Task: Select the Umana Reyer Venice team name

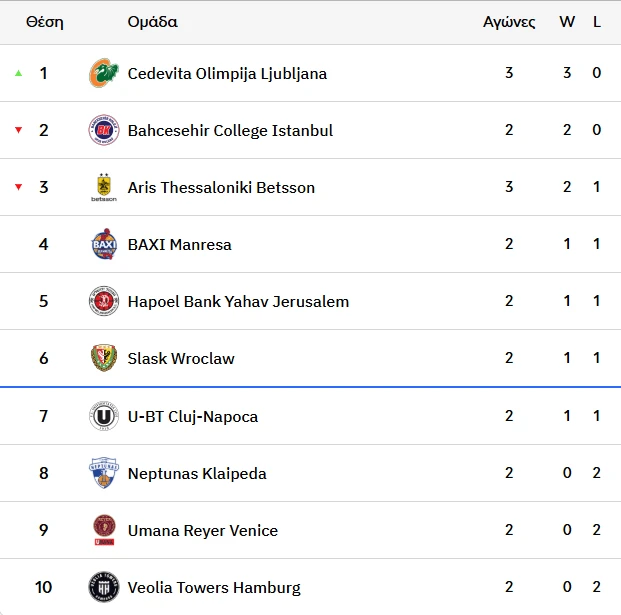Action: coord(203,530)
